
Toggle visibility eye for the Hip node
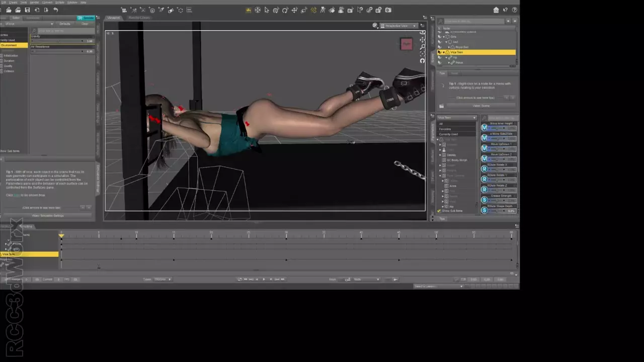[x=440, y=57]
